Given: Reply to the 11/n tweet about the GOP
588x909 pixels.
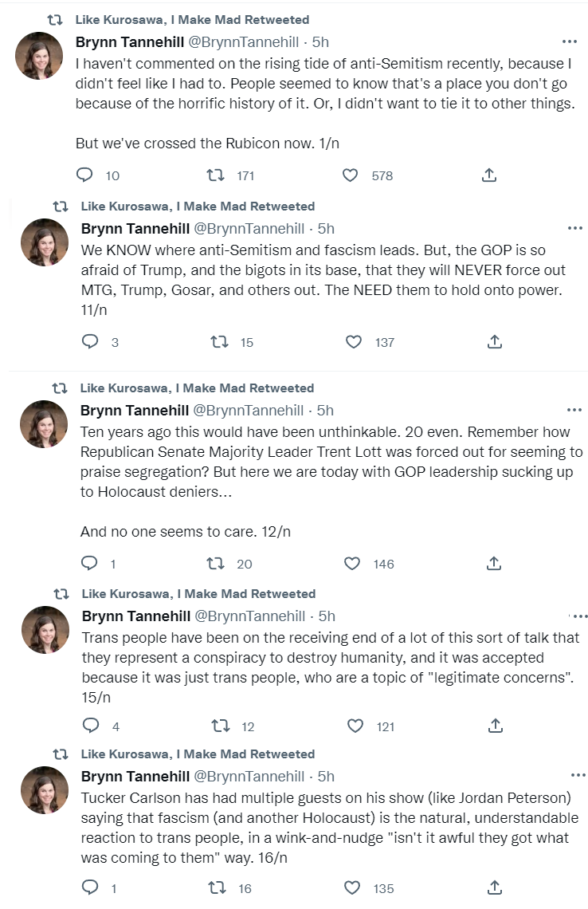Looking at the screenshot, I should tap(91, 341).
